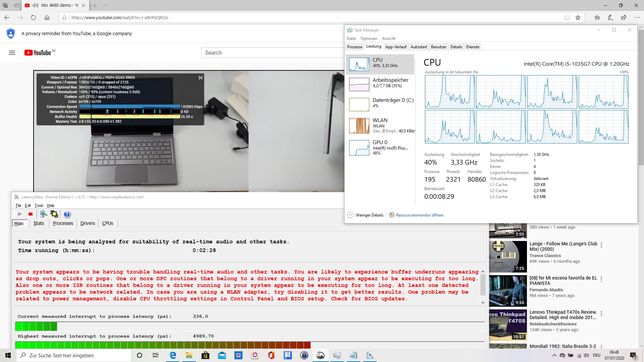This screenshot has width=644, height=362.
Task: Open the Tools menu in LatencyMon
Action: click(39, 205)
